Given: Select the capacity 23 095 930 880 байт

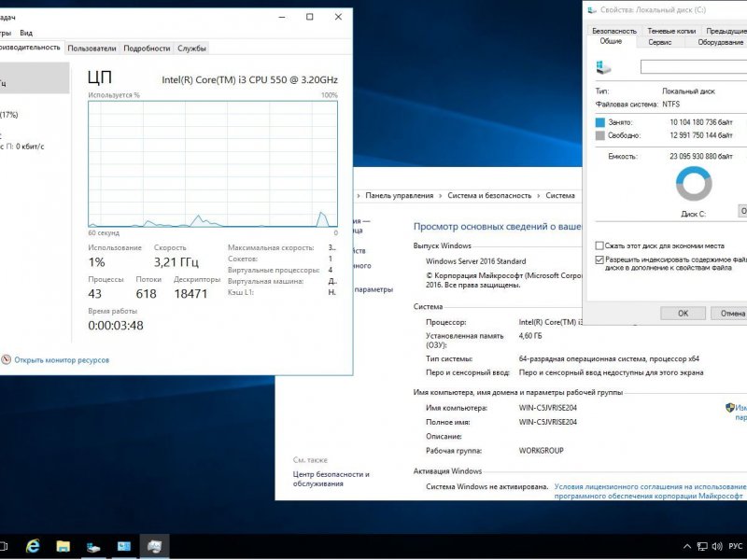Looking at the screenshot, I should 701,156.
